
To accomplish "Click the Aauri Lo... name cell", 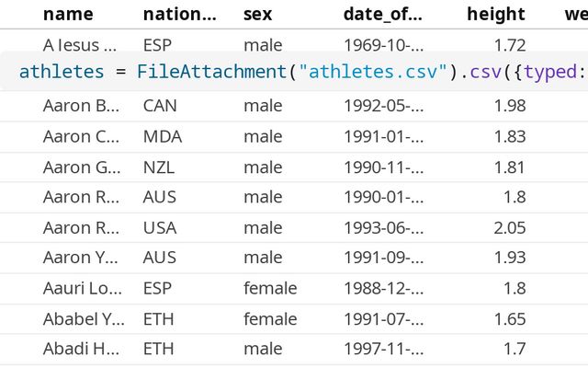I will (x=81, y=289).
